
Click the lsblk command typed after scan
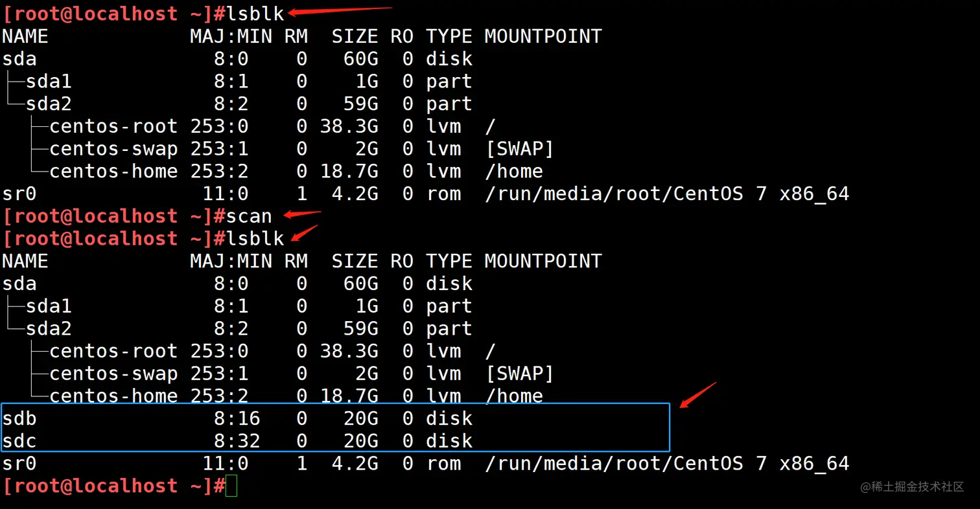click(255, 238)
